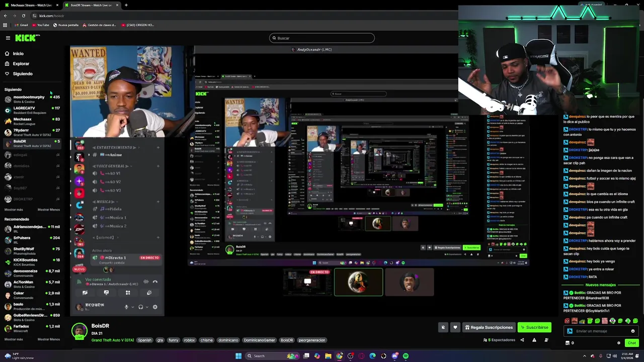The height and width of the screenshot is (362, 644).
Task: Click Discord screen share button in stream
Action: click(x=106, y=293)
